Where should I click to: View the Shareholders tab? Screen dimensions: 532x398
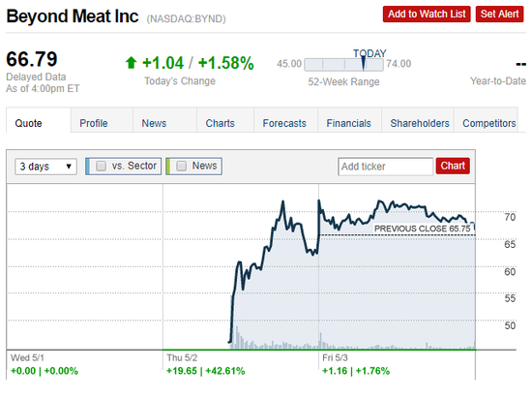(x=420, y=123)
